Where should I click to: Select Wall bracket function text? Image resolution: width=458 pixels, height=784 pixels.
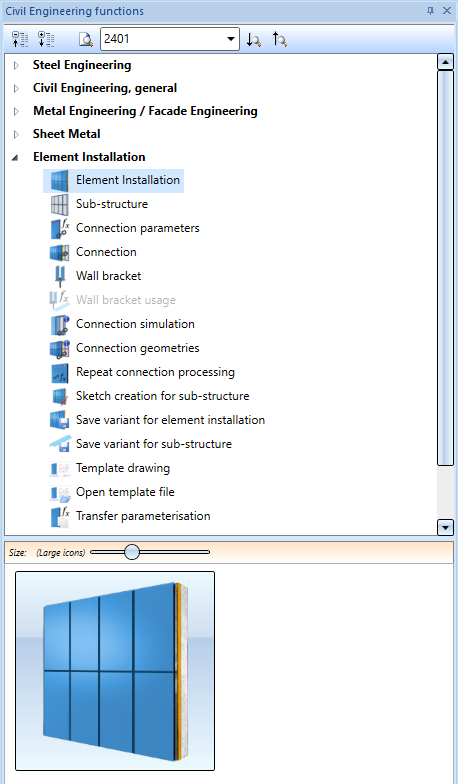[x=108, y=276]
